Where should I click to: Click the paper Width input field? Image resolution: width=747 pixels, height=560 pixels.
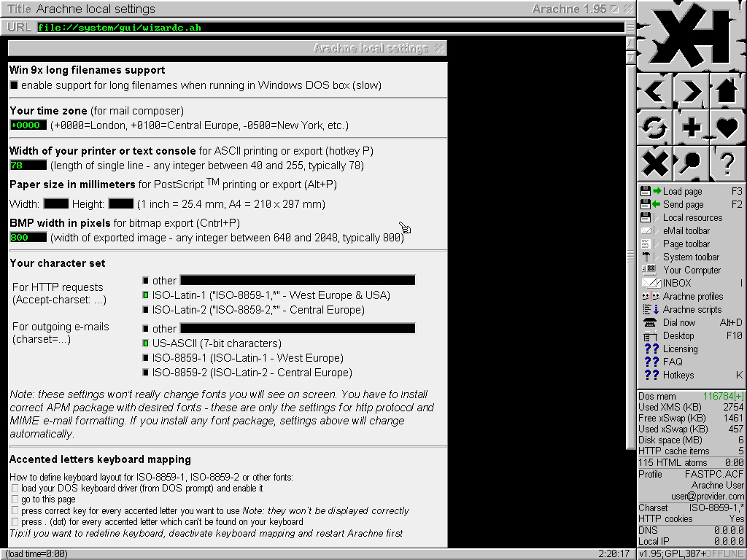point(56,204)
